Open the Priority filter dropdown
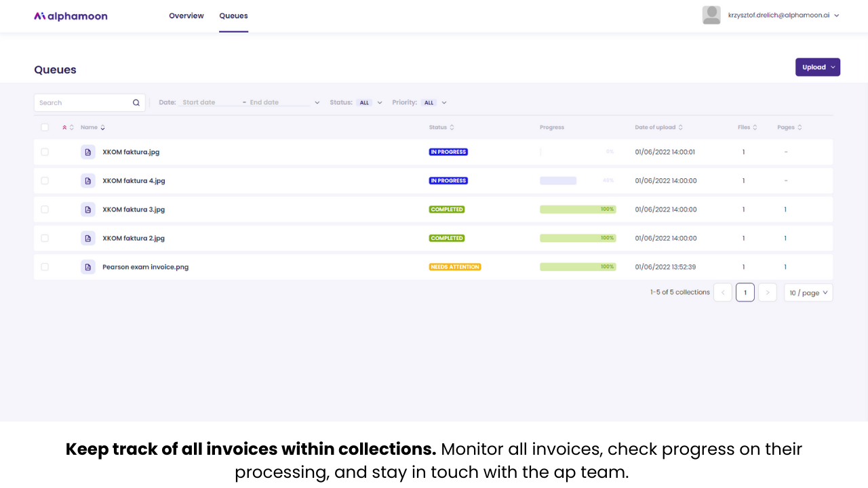Screen dimensions: 868x488 click(x=420, y=103)
